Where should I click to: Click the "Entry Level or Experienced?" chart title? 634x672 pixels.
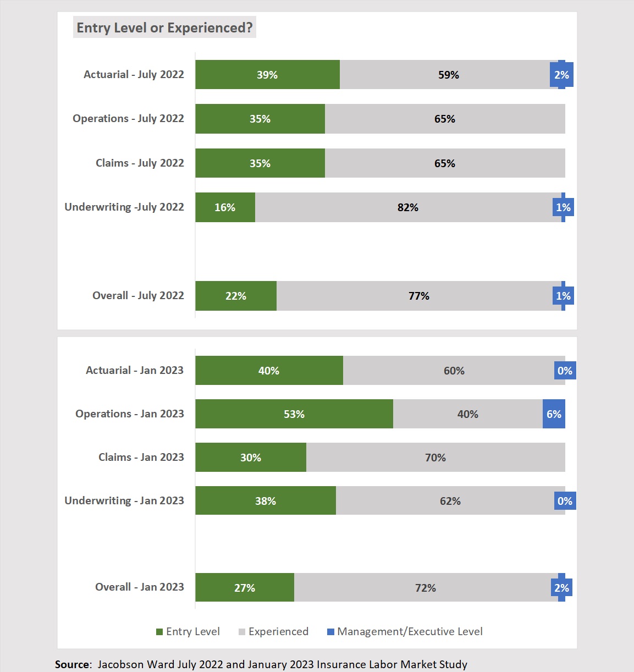click(x=164, y=27)
